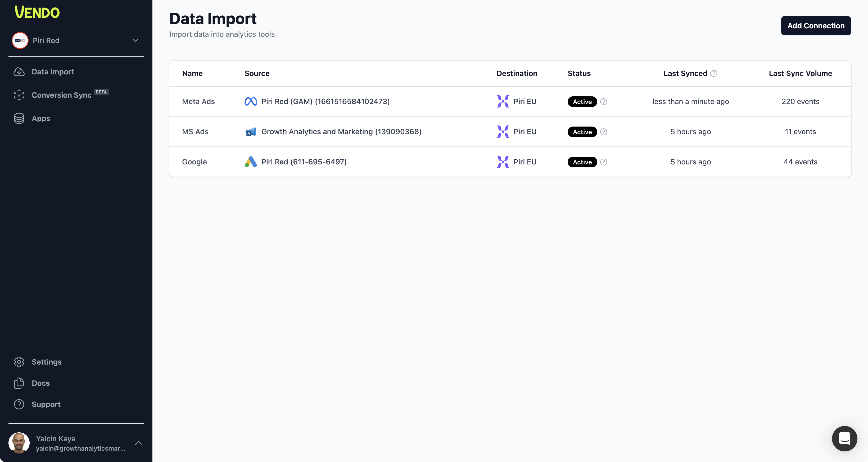Image resolution: width=868 pixels, height=462 pixels.
Task: Click the Microsoft Ads logo icon
Action: 250,132
